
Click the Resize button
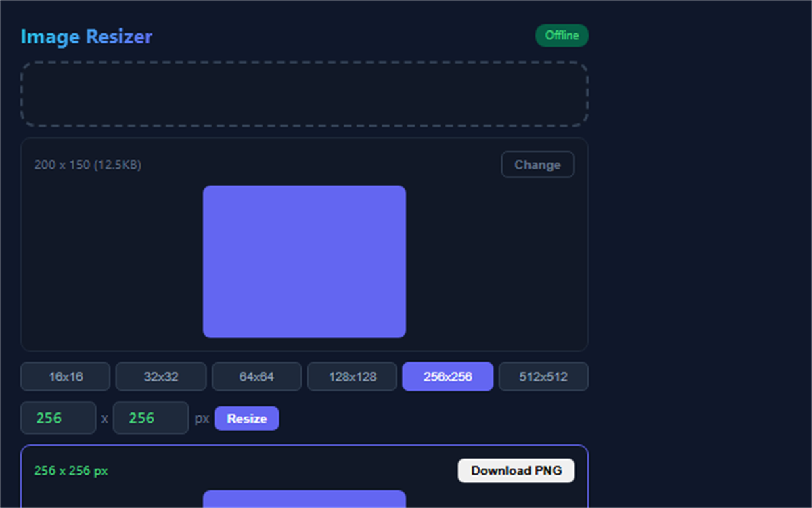pyautogui.click(x=246, y=419)
